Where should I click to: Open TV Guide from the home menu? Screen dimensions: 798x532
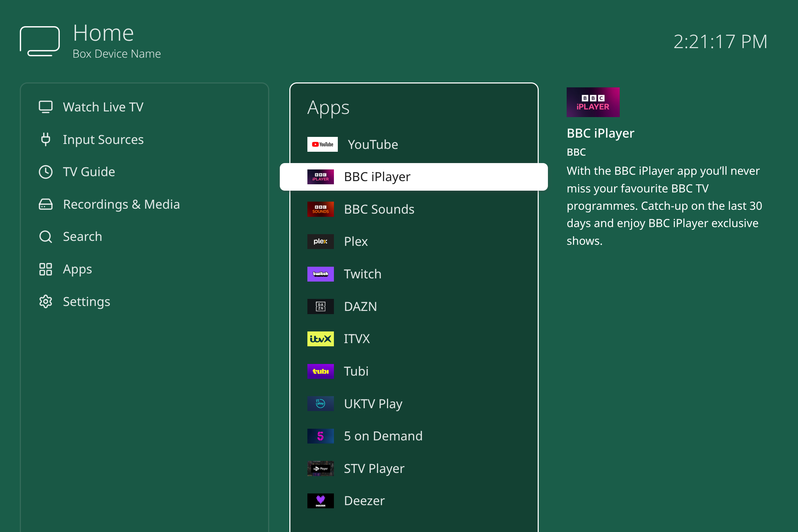click(89, 172)
